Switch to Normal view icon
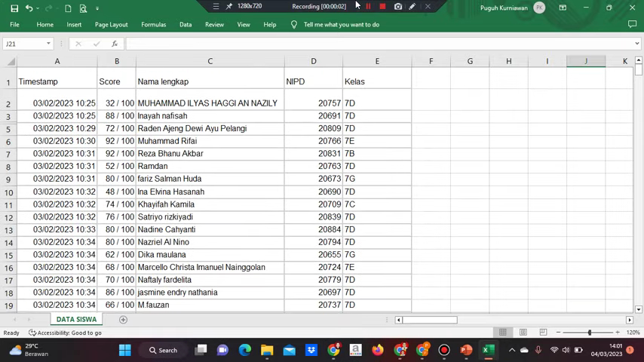Screen dimensions: 644x362 point(503,332)
